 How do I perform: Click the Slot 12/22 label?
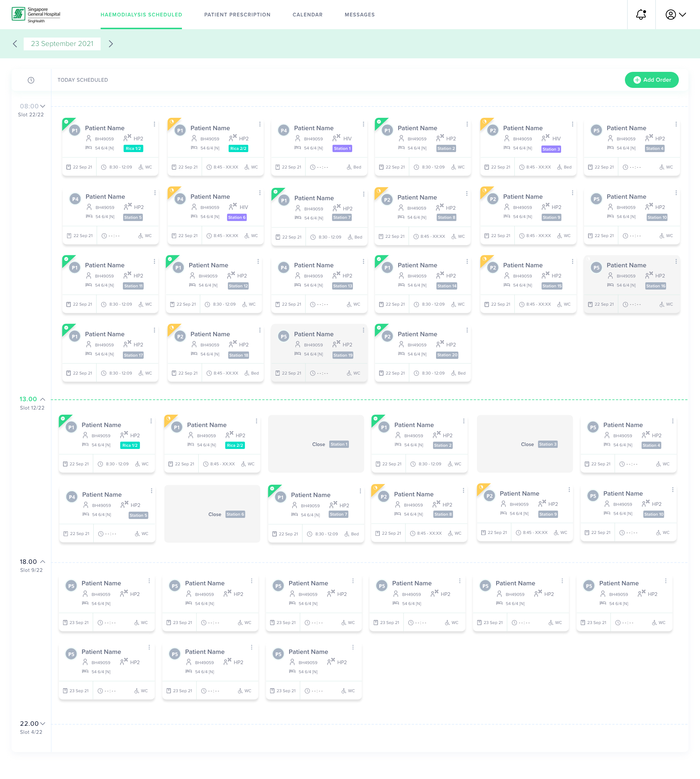coord(32,408)
